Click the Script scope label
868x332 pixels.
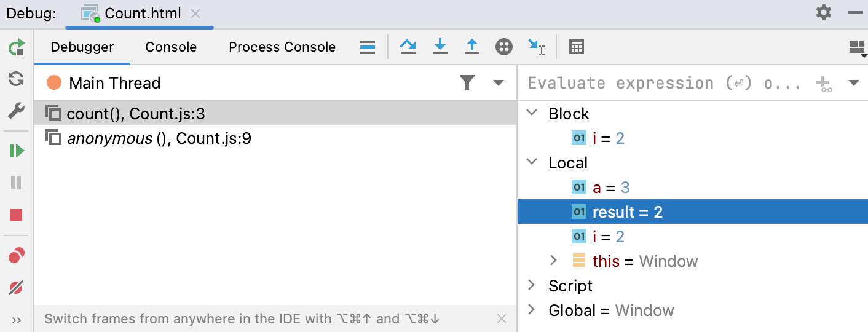tap(570, 286)
